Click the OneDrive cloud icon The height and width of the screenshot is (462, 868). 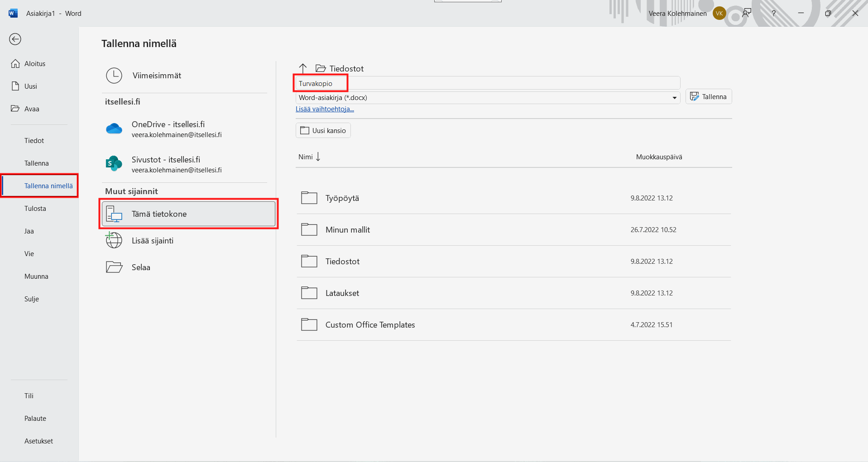[114, 129]
